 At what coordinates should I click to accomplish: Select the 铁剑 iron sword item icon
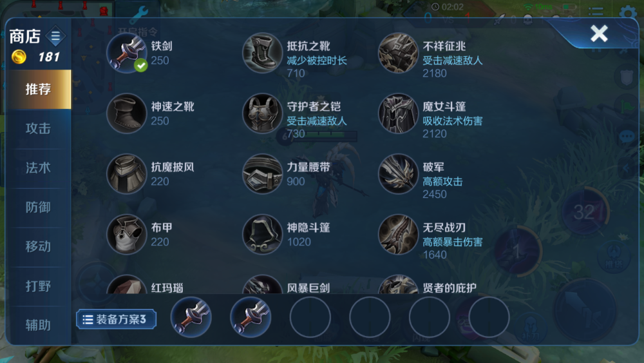(126, 53)
